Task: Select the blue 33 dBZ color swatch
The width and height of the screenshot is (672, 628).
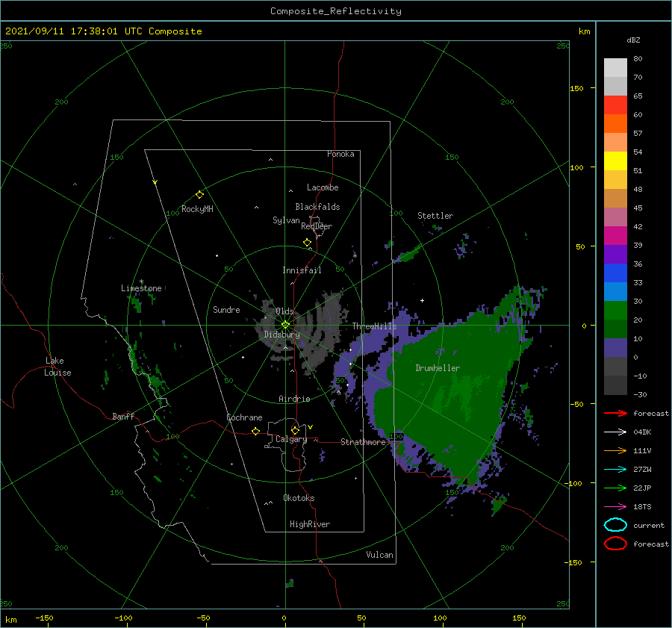Action: point(615,273)
